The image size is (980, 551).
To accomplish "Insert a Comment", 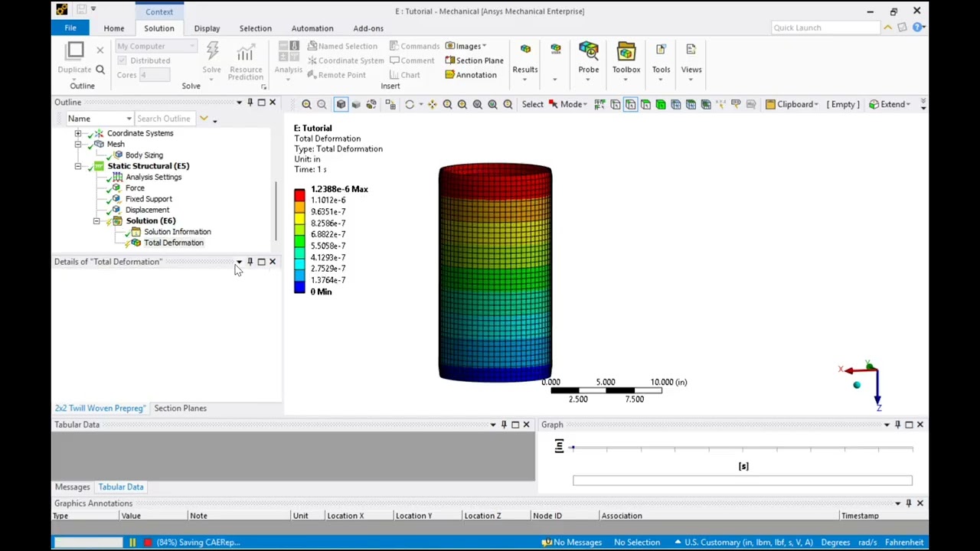I will pos(412,60).
